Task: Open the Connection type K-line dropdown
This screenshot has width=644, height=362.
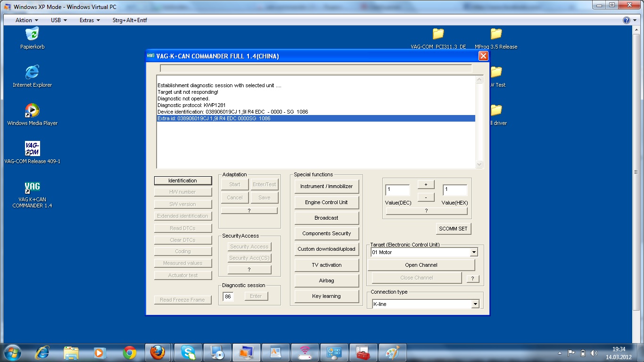Action: click(x=475, y=304)
